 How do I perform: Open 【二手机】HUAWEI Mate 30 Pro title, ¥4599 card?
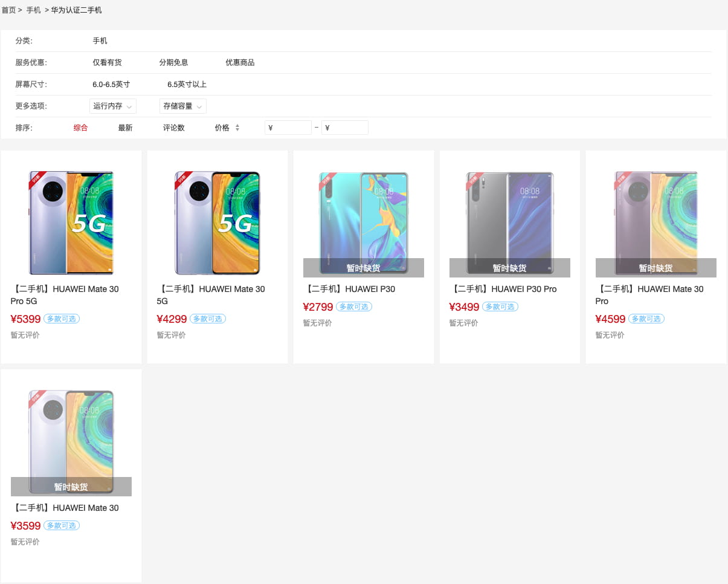click(x=649, y=295)
